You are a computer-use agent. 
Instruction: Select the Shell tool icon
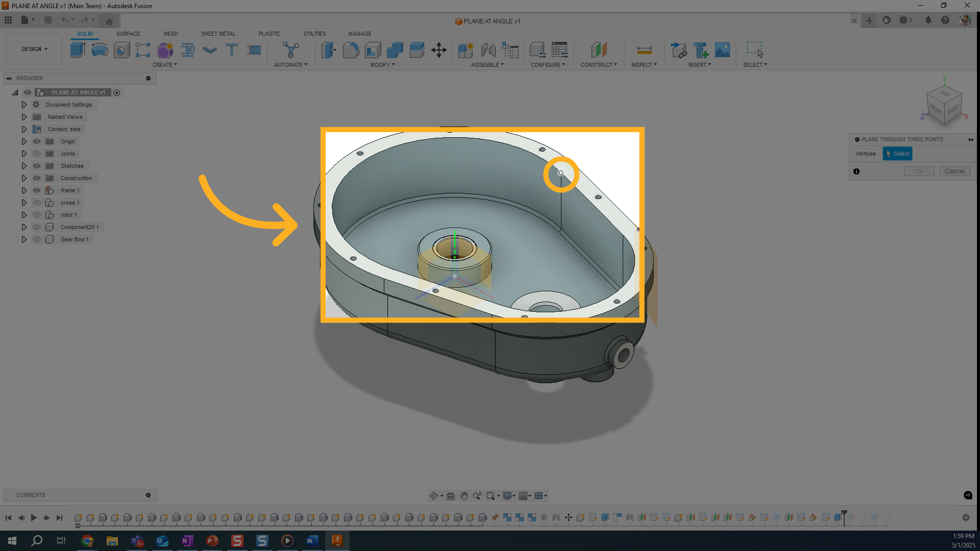373,49
